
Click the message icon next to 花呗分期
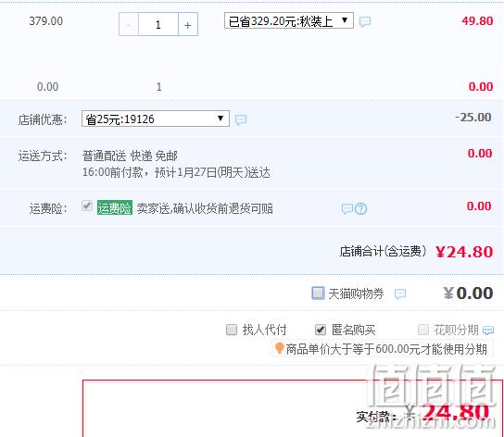point(488,331)
